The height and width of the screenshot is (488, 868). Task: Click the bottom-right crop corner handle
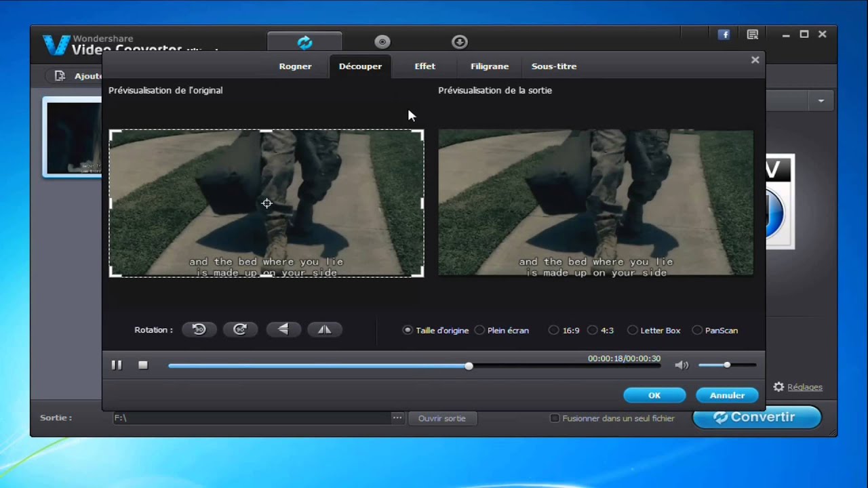pos(420,272)
